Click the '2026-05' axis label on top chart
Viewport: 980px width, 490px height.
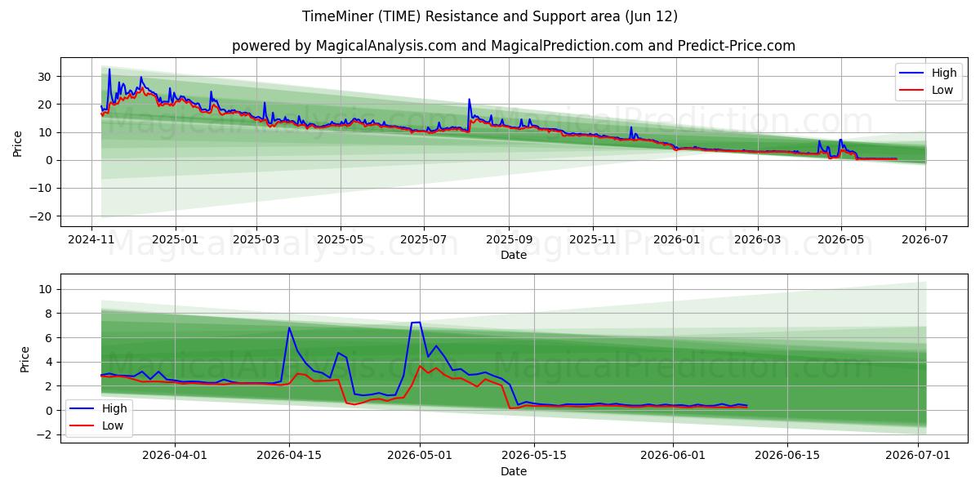tap(841, 240)
